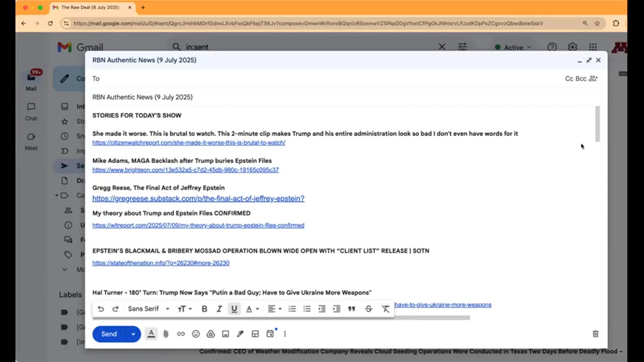Image resolution: width=644 pixels, height=362 pixels.
Task: Insert files using Google Drive
Action: click(x=211, y=334)
